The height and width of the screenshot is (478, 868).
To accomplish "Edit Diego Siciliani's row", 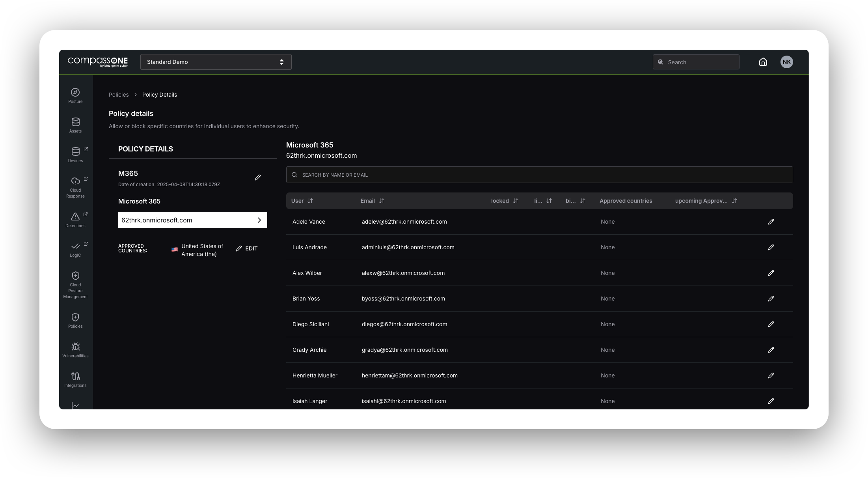I will pyautogui.click(x=771, y=324).
